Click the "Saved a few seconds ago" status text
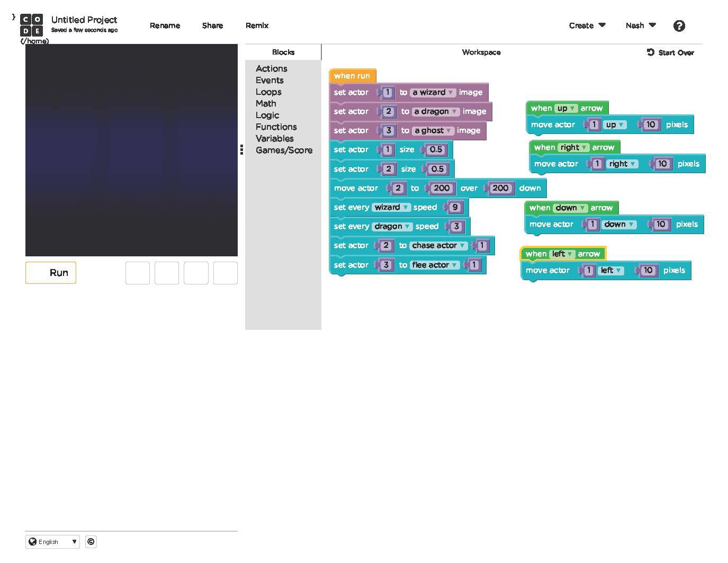728x563 pixels. click(84, 30)
